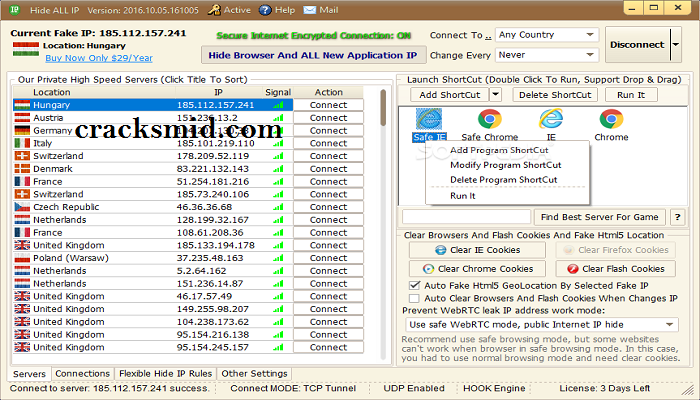Viewport: 700px width, 400px height.
Task: Click the Hide ALL IP logo icon
Action: tap(14, 9)
